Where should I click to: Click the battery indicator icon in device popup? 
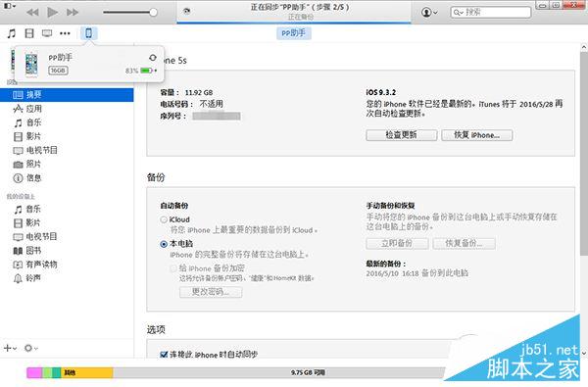[x=147, y=71]
